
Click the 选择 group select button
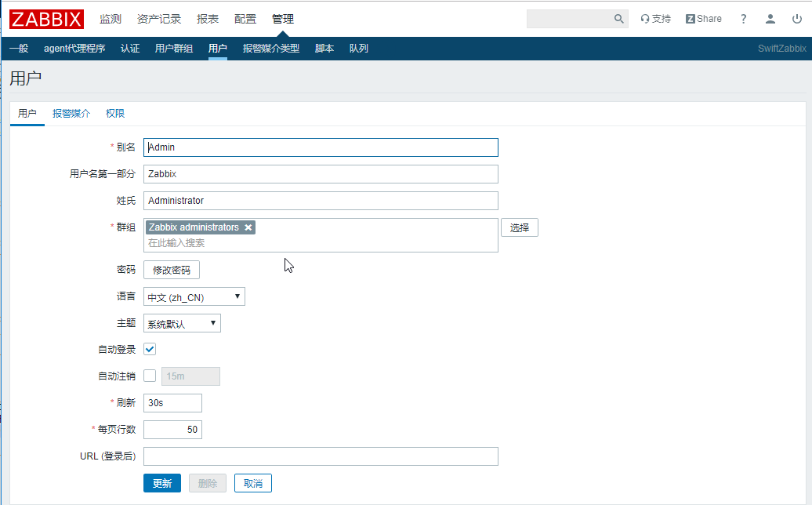(x=520, y=227)
